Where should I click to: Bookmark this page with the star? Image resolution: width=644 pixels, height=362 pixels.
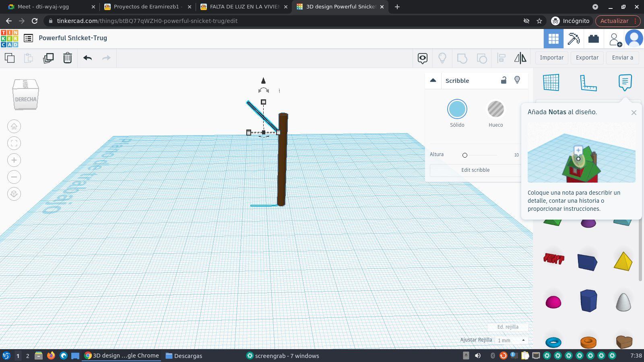539,21
